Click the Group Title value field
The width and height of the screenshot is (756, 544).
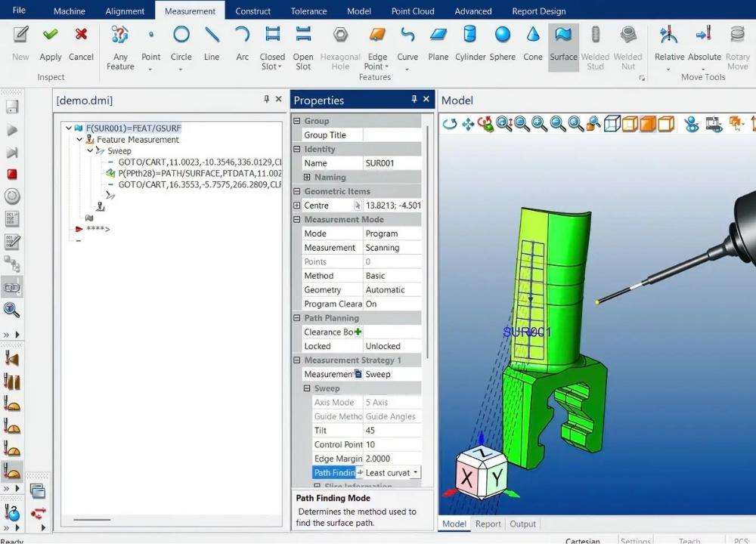[x=392, y=135]
